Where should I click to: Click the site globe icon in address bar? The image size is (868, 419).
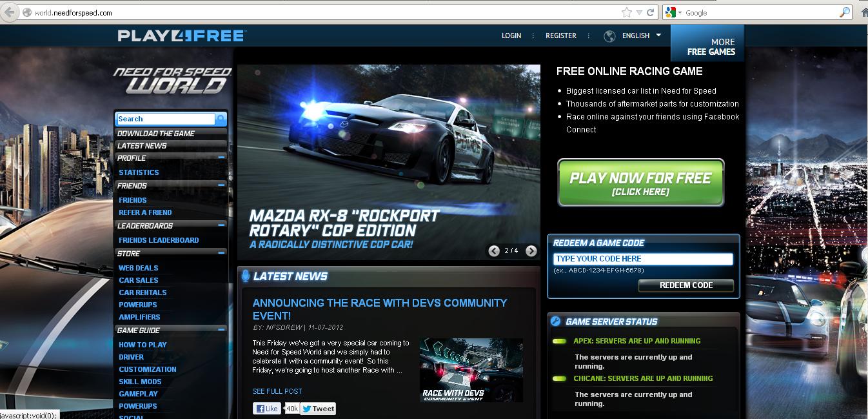(27, 12)
